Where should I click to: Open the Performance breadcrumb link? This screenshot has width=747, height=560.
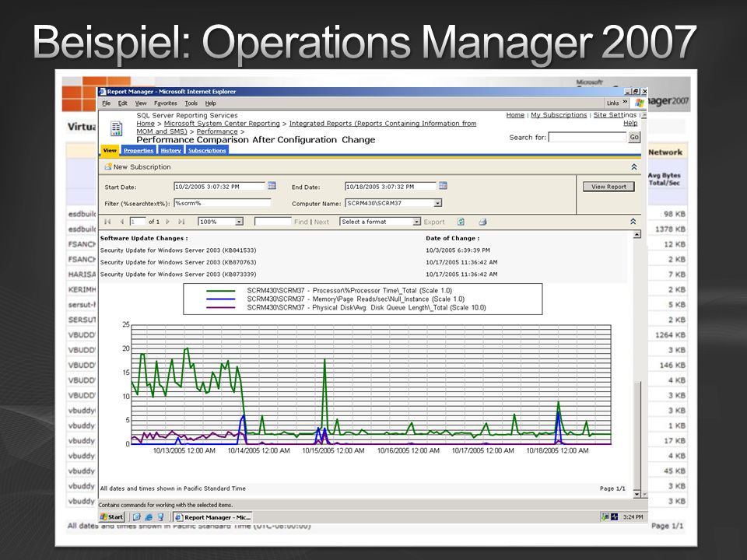[x=217, y=131]
